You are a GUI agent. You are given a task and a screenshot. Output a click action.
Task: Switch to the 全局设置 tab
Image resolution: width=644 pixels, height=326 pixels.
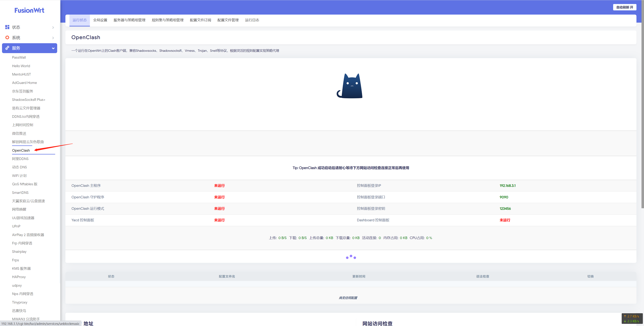click(100, 20)
